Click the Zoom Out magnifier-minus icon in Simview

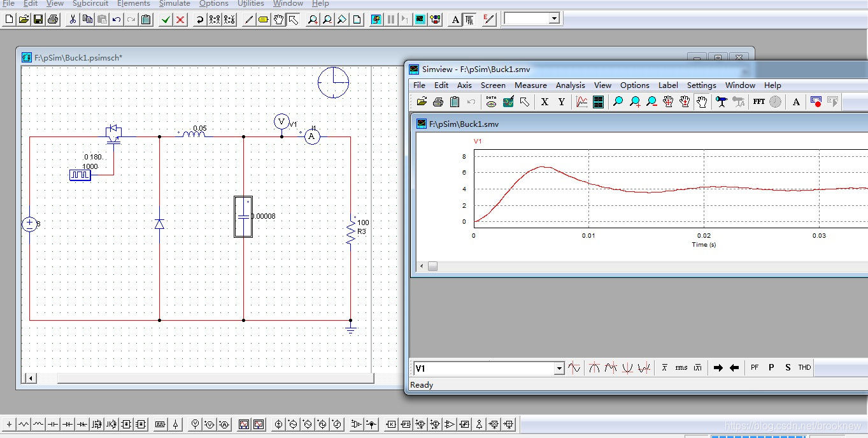click(x=651, y=101)
